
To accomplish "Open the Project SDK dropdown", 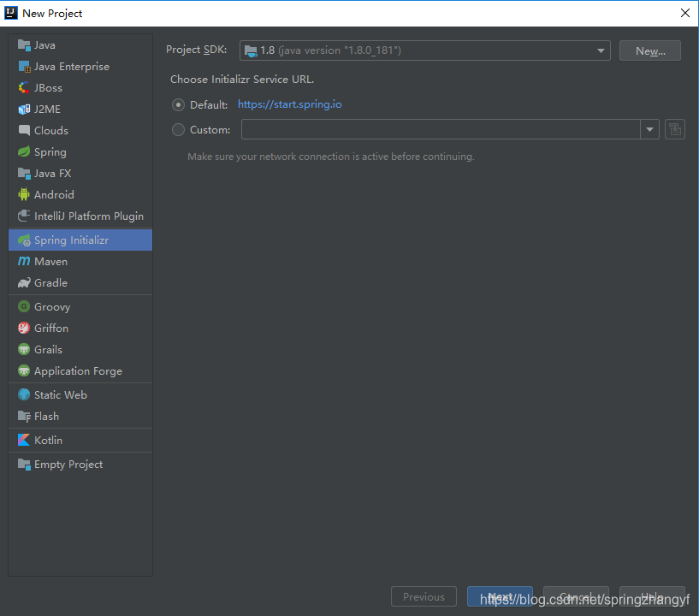I will click(425, 50).
